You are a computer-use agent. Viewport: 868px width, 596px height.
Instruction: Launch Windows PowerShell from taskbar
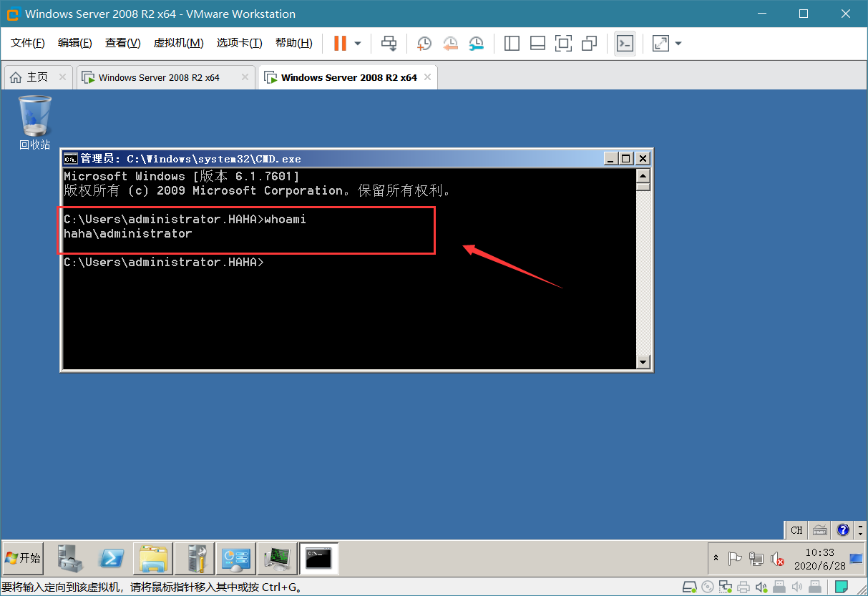(x=112, y=559)
